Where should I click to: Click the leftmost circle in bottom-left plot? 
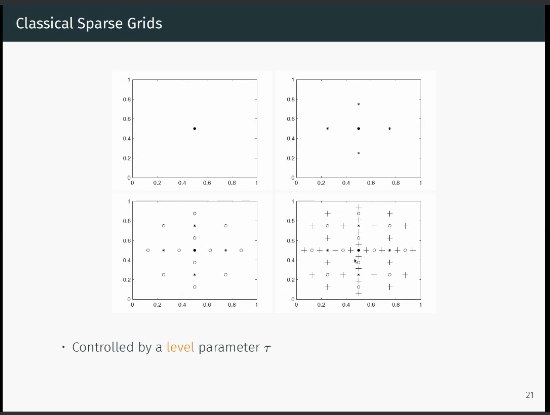click(148, 250)
